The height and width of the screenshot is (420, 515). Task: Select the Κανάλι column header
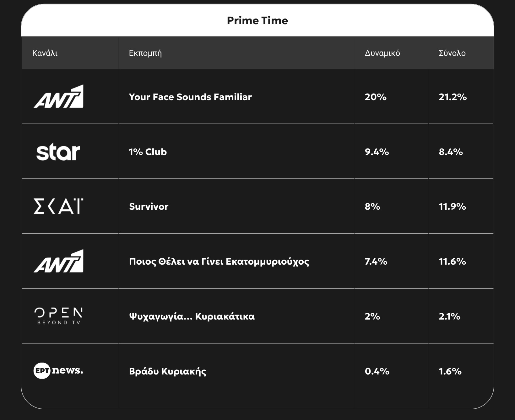click(x=45, y=53)
